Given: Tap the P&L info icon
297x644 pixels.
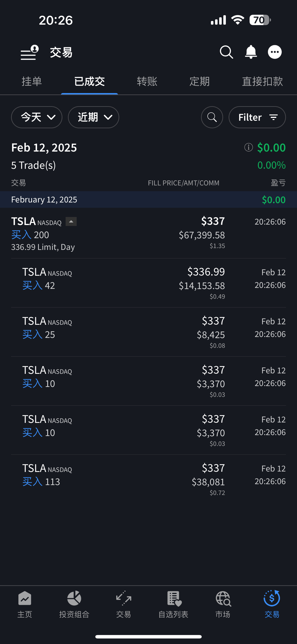Looking at the screenshot, I should pyautogui.click(x=248, y=147).
